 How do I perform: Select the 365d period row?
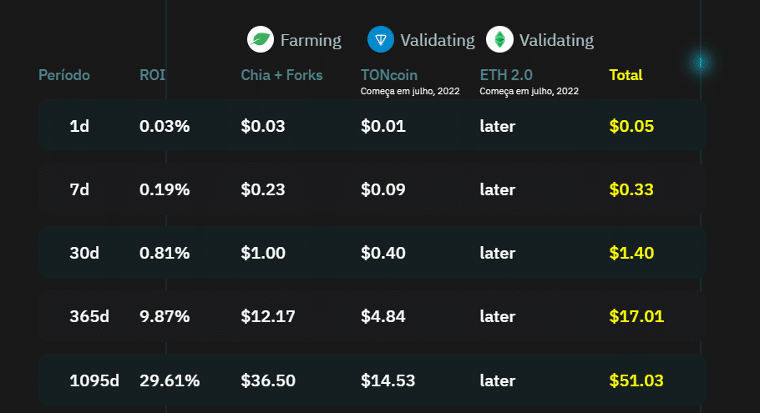[x=372, y=316]
